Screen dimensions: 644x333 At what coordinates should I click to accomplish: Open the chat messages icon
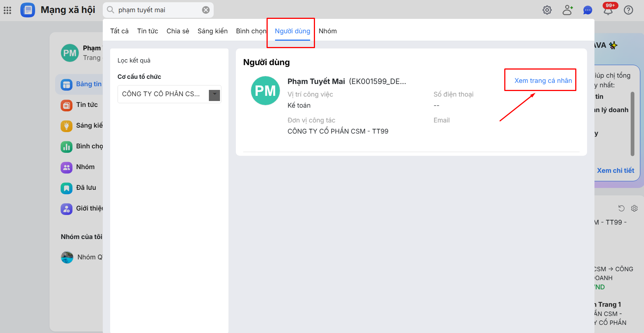coord(588,10)
